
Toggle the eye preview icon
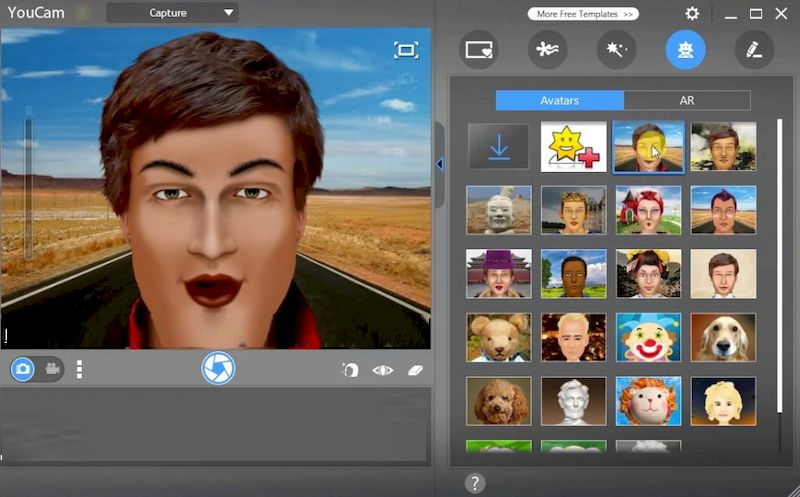click(x=383, y=370)
